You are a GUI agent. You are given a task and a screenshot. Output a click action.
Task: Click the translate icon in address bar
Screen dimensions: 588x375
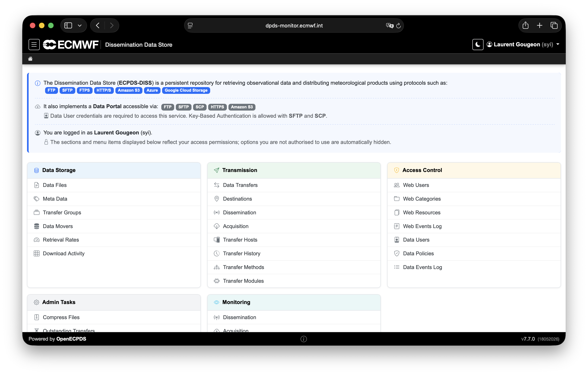[x=390, y=25]
